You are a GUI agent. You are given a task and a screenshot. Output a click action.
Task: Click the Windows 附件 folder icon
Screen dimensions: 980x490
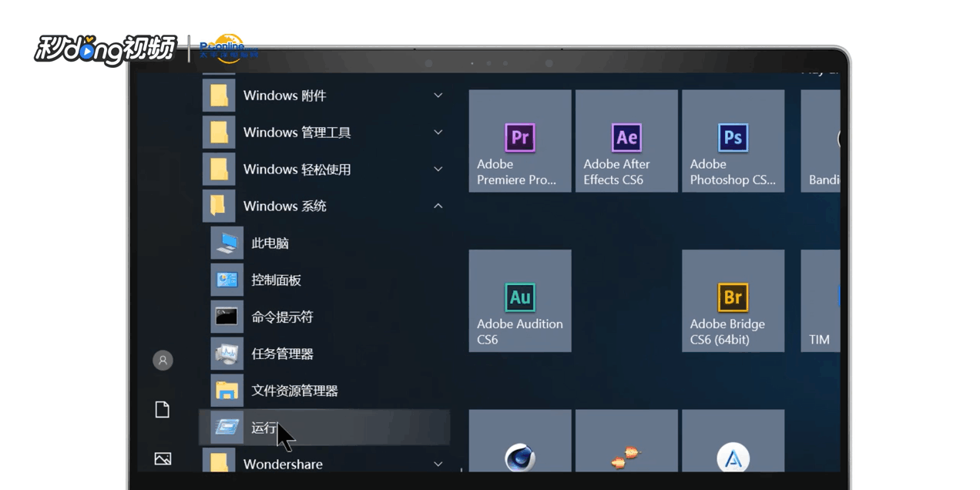click(x=219, y=96)
